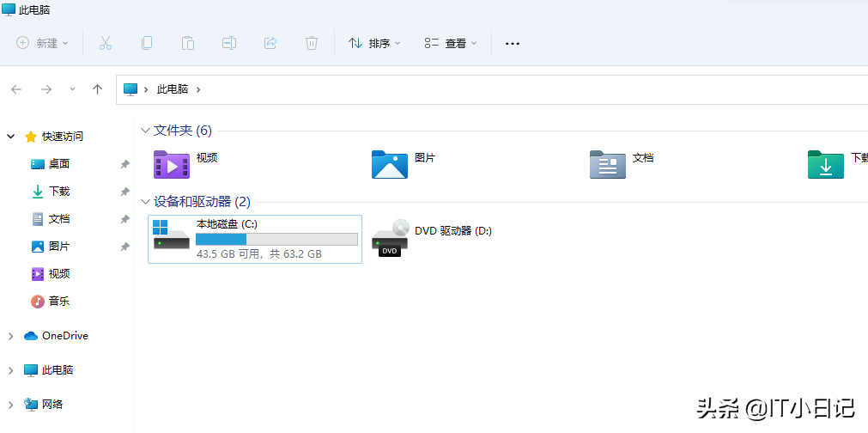This screenshot has width=868, height=433.
Task: Click the Copy icon in toolbar
Action: tap(147, 43)
